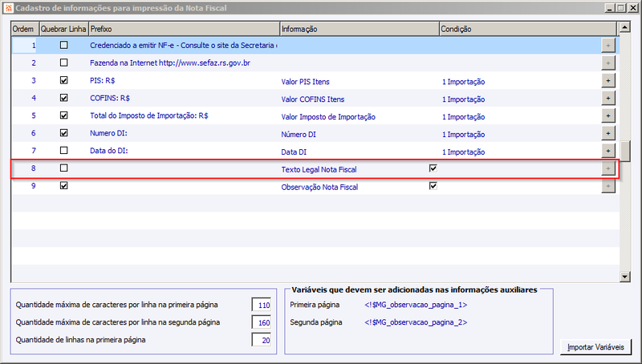642x364 pixels.
Task: Click the plus button in Data do DI row
Action: click(608, 151)
